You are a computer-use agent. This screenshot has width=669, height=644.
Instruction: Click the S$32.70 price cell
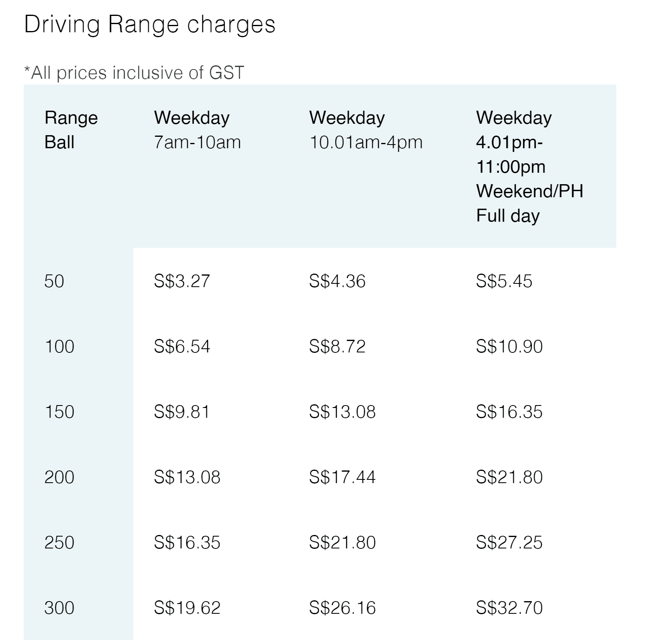pyautogui.click(x=509, y=608)
